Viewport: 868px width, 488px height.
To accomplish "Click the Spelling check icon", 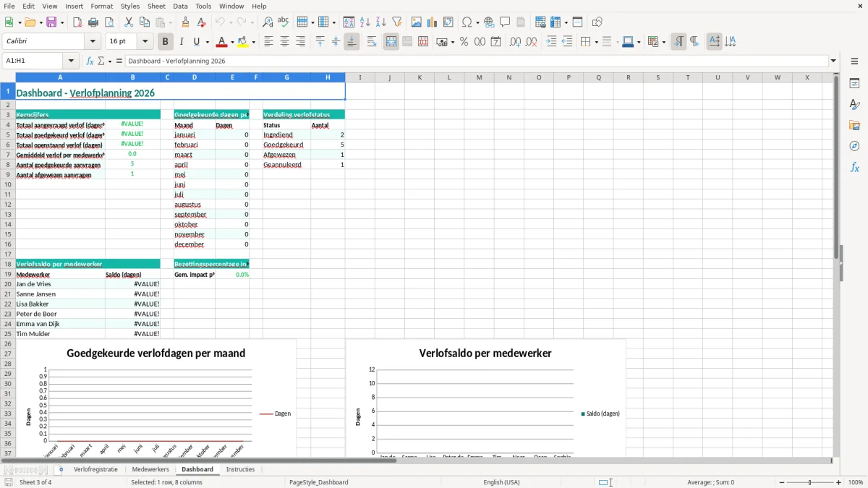I will (284, 22).
